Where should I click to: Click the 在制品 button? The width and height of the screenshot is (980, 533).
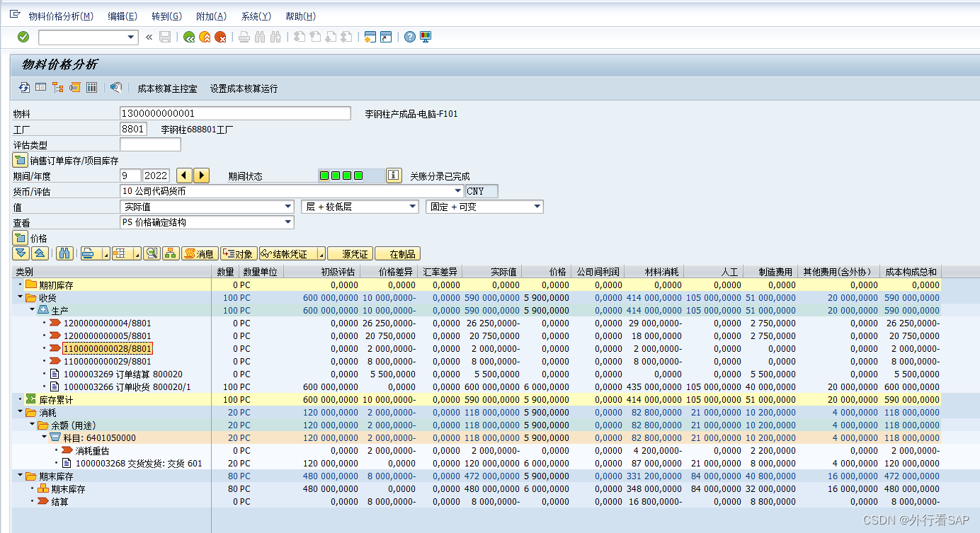397,253
